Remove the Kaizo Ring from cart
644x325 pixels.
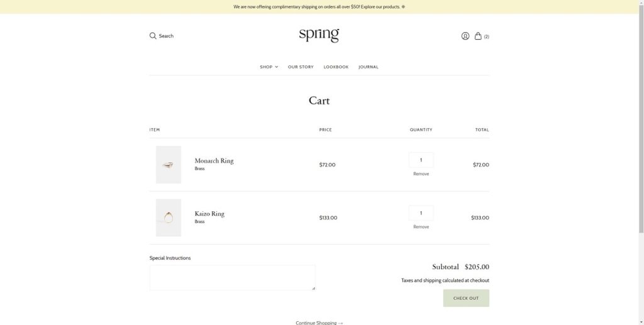[421, 226]
